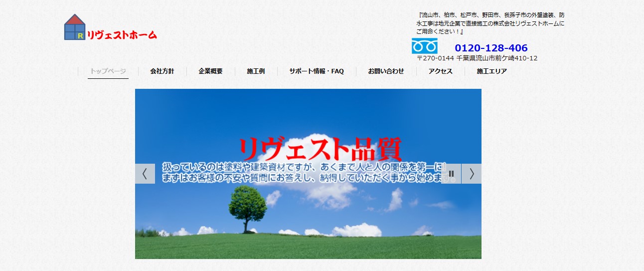Click the phone number 0120-128-406
The width and height of the screenshot is (644, 271).
490,48
